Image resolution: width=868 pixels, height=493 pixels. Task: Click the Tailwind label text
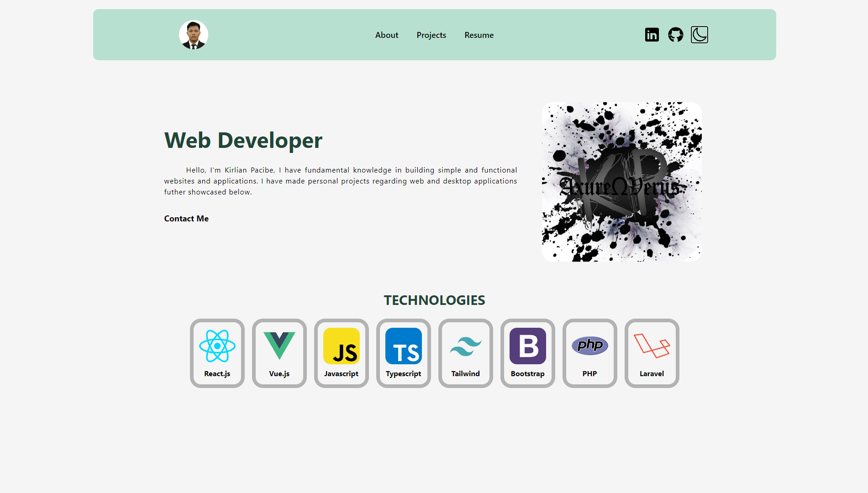(466, 374)
